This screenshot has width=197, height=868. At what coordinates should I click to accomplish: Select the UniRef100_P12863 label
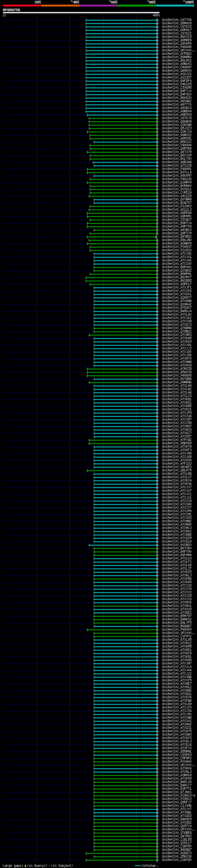[x=177, y=206]
